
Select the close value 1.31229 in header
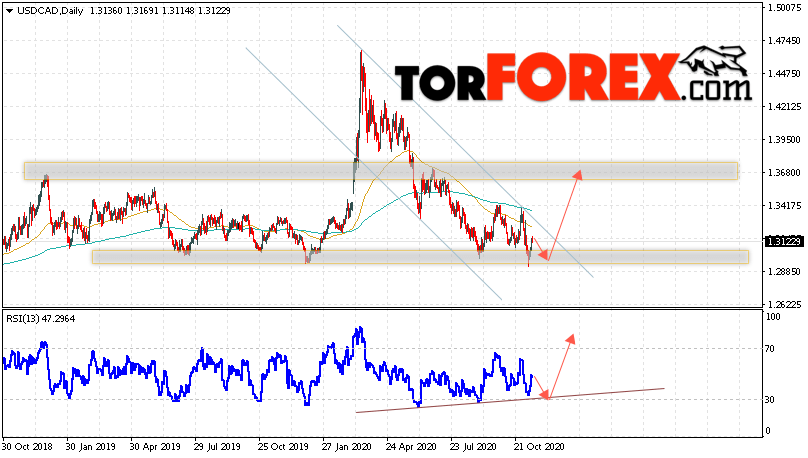214,11
